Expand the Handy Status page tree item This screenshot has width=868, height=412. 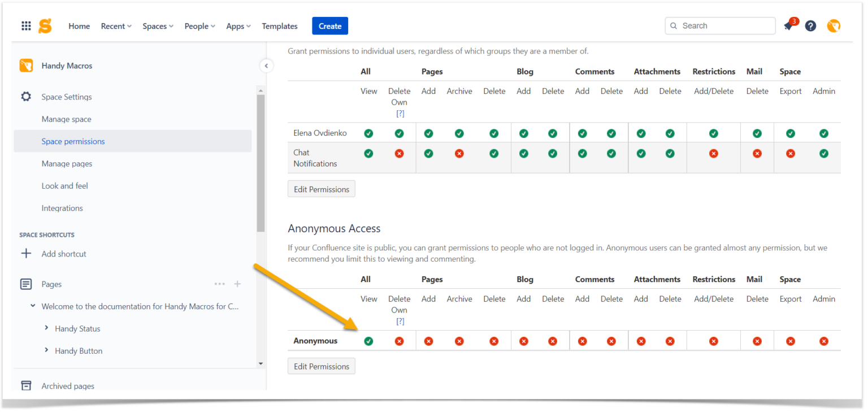coord(47,328)
